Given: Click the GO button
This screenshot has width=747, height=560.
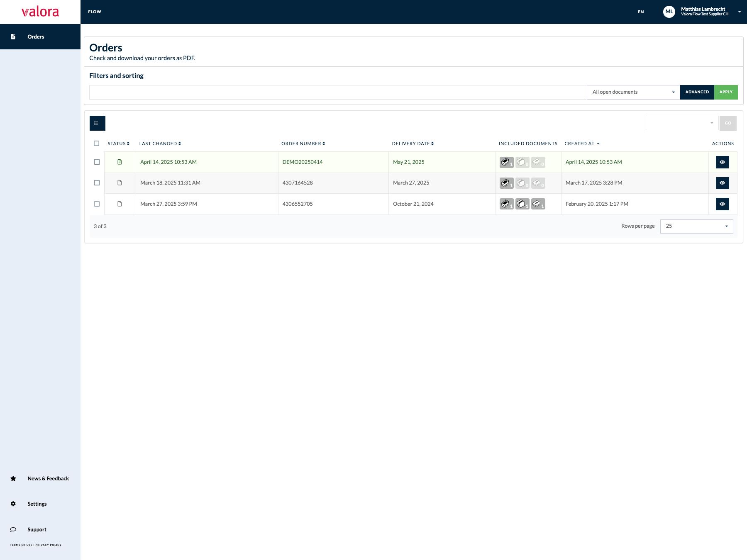Looking at the screenshot, I should [728, 123].
